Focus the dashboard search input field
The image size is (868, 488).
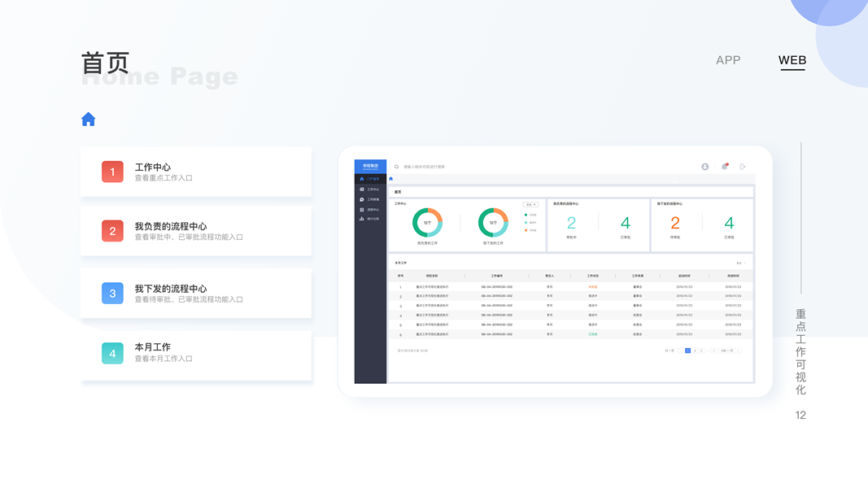tap(424, 167)
